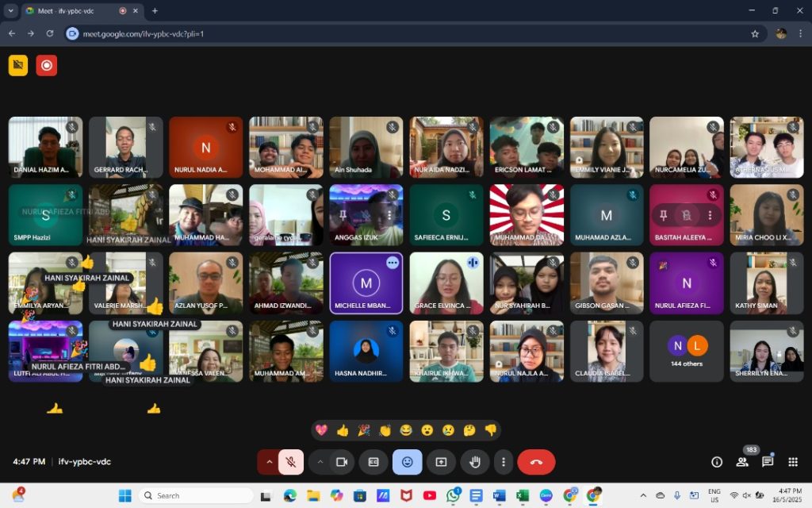Open a new browser tab

(x=155, y=11)
